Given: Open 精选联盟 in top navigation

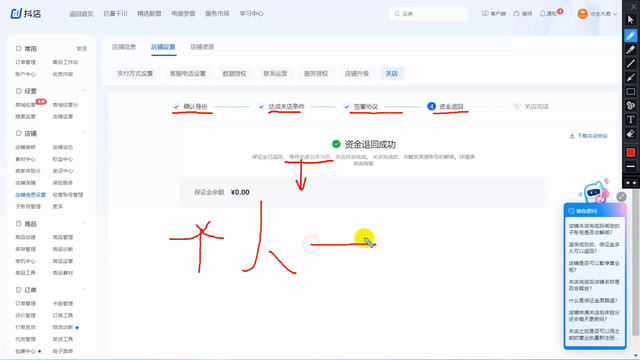Looking at the screenshot, I should point(149,14).
